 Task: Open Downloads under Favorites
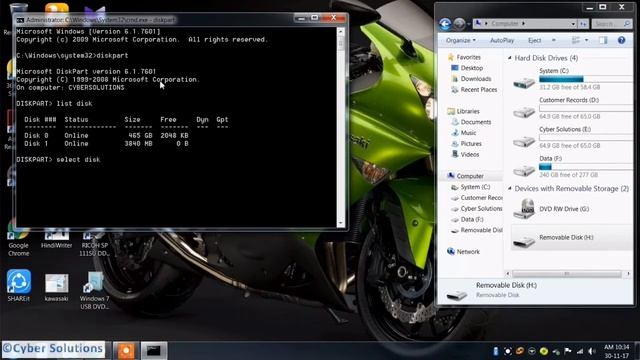click(x=471, y=79)
